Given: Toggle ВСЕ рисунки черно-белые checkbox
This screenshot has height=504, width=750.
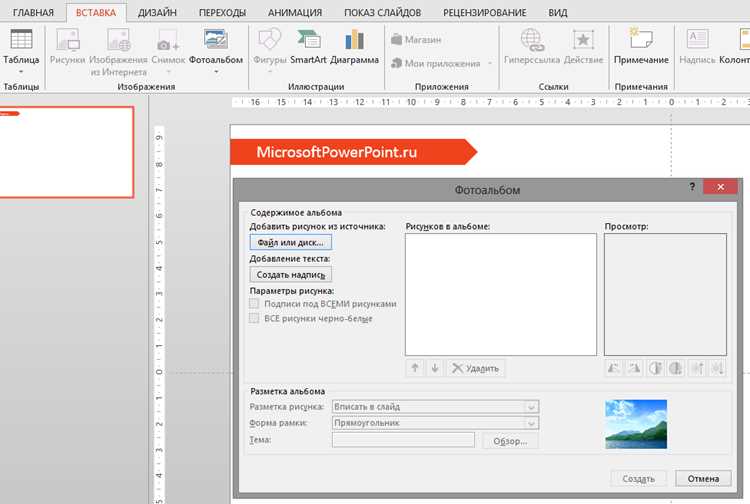Looking at the screenshot, I should point(254,318).
